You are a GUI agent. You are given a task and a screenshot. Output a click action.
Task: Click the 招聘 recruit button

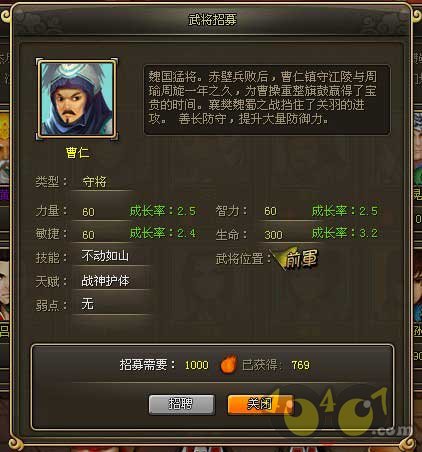(181, 404)
